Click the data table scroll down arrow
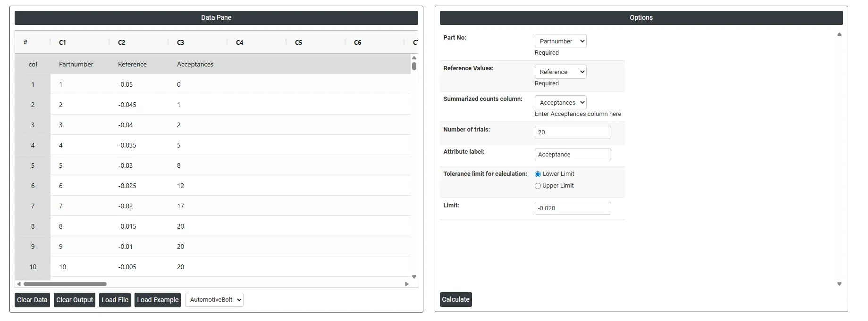Viewport: 868px width, 321px height. (x=414, y=277)
